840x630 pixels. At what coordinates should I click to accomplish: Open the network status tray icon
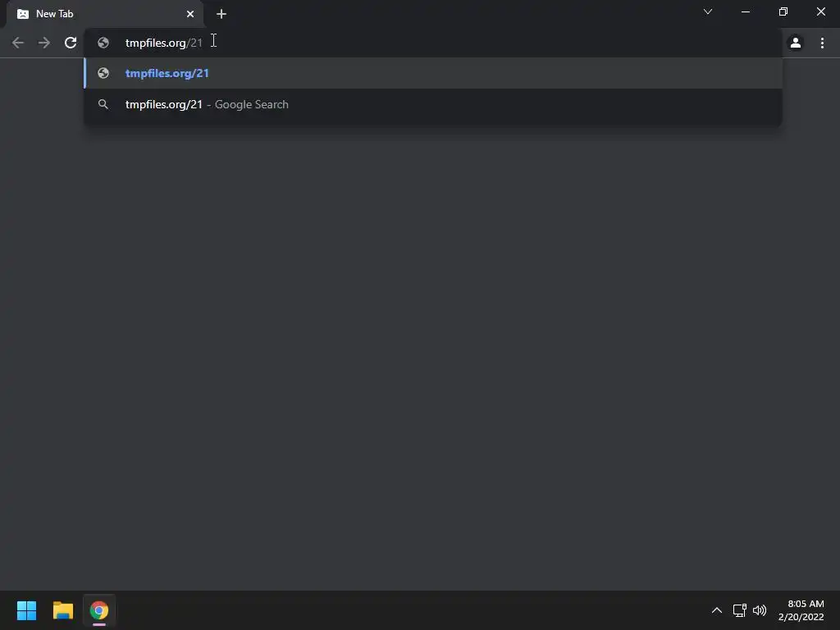tap(739, 610)
